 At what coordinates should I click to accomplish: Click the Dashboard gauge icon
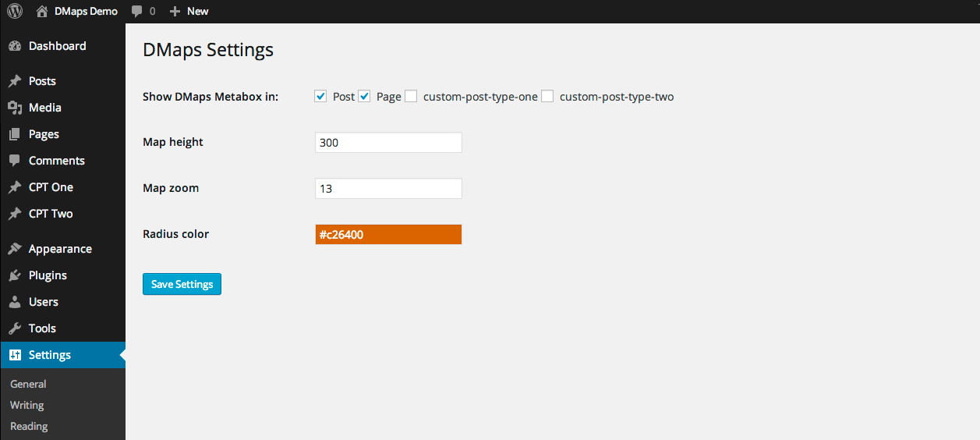(14, 46)
